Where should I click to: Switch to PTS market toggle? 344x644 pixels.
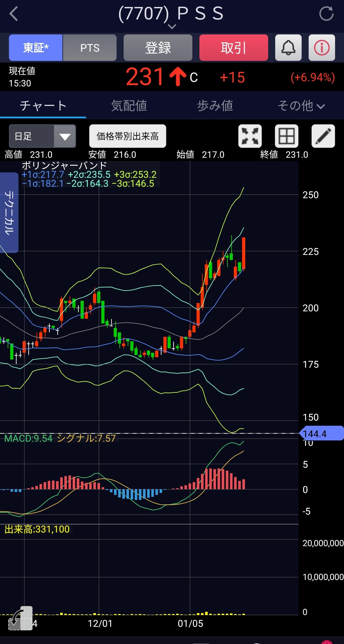pyautogui.click(x=90, y=48)
